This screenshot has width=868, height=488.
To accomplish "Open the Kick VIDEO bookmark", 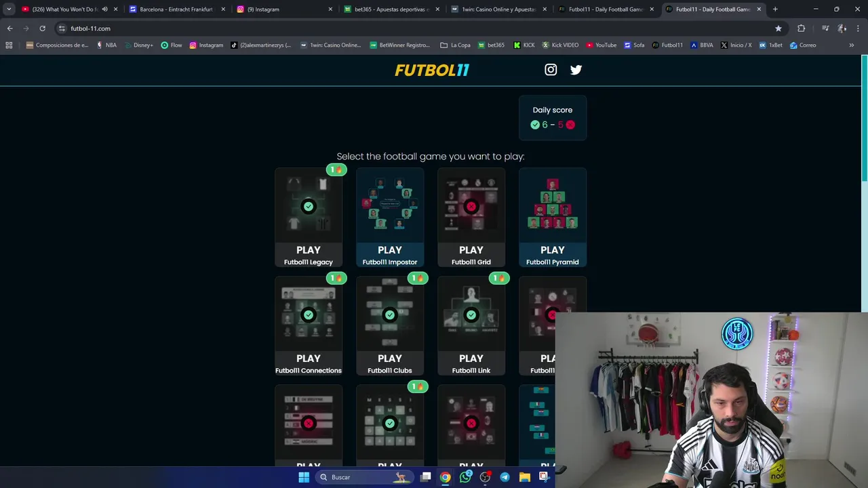I will (x=560, y=45).
